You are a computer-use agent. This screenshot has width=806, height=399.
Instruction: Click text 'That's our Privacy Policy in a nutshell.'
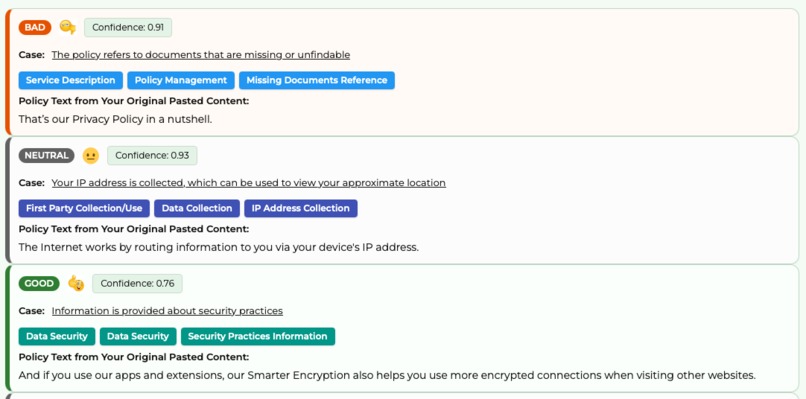tap(115, 119)
